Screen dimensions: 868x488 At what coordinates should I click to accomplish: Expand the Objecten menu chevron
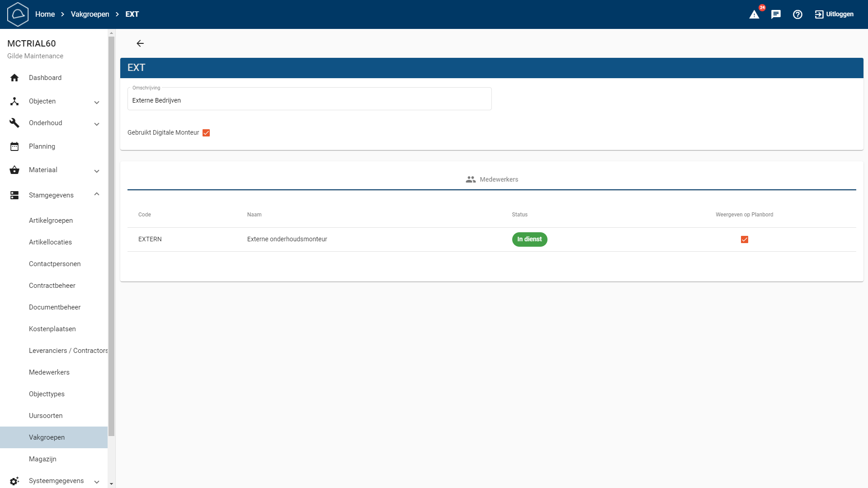click(x=97, y=103)
